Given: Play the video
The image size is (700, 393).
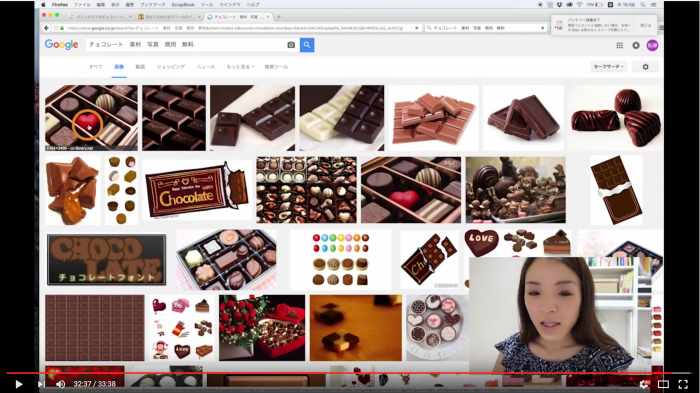Looking at the screenshot, I should tap(19, 384).
